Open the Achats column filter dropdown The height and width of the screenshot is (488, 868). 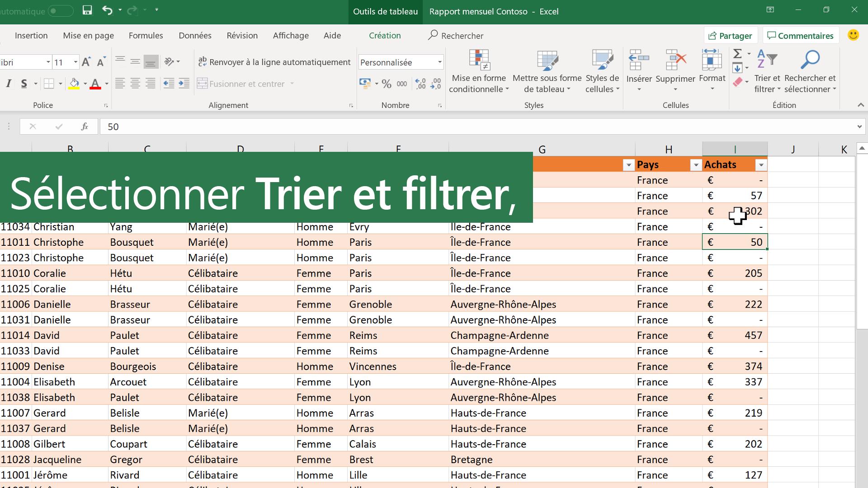tap(761, 165)
